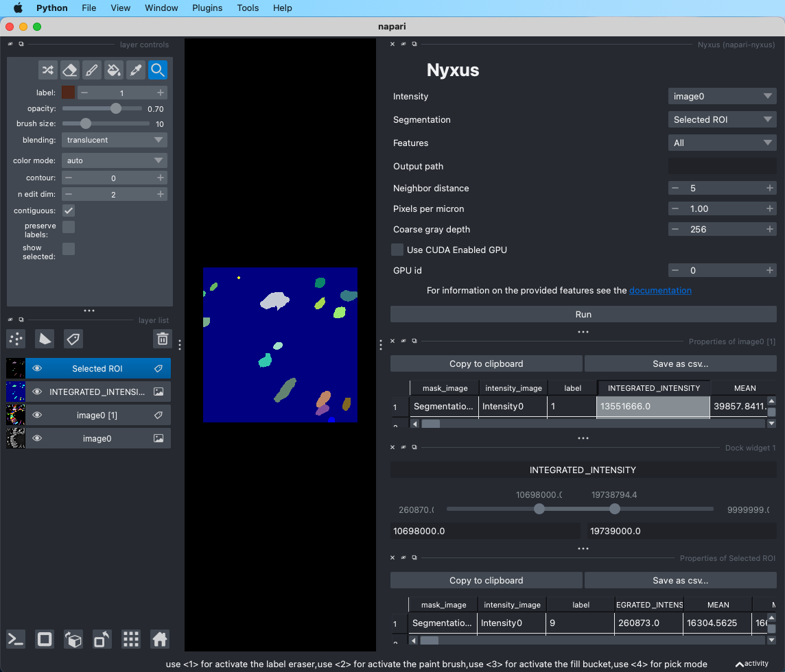The image size is (785, 672).
Task: Click the Apple menu icon
Action: point(18,8)
